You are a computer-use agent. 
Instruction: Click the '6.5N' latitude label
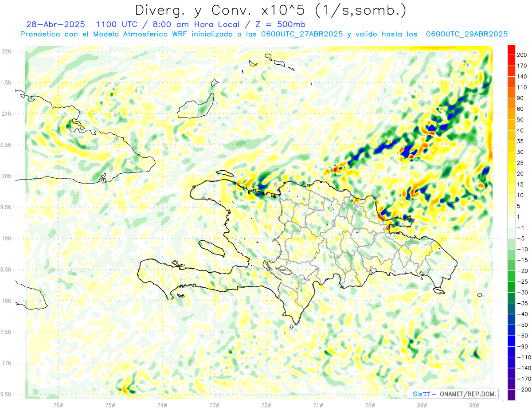tap(6, 394)
